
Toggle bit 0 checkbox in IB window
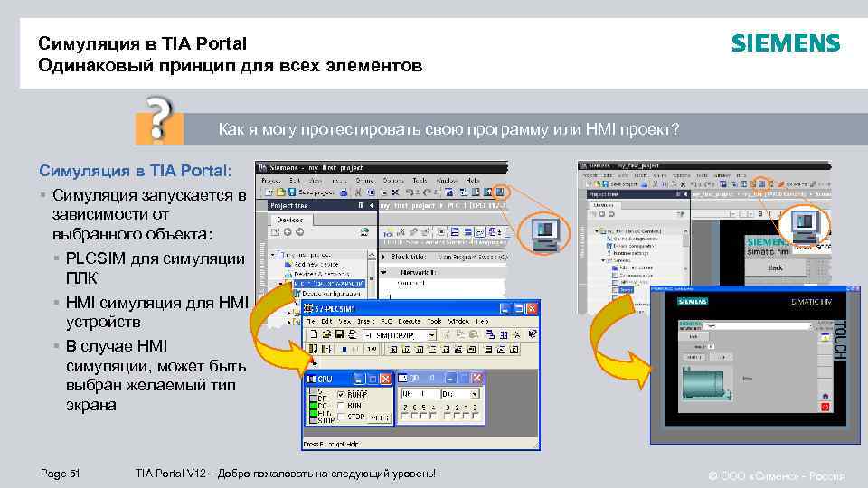point(475,416)
